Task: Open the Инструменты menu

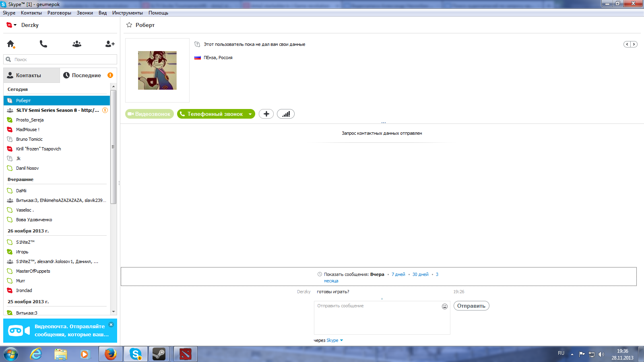Action: [x=127, y=13]
